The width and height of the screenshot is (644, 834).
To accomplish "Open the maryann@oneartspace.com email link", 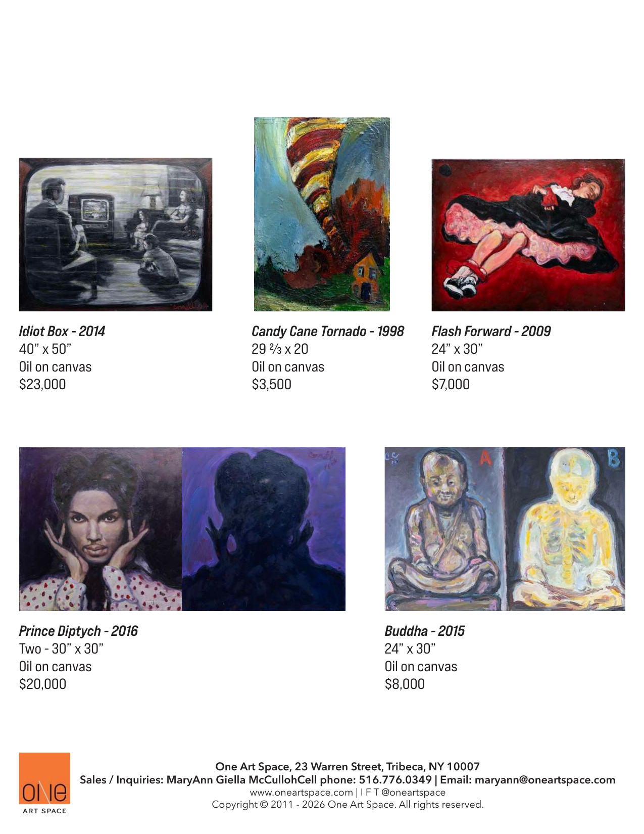I will 545,780.
